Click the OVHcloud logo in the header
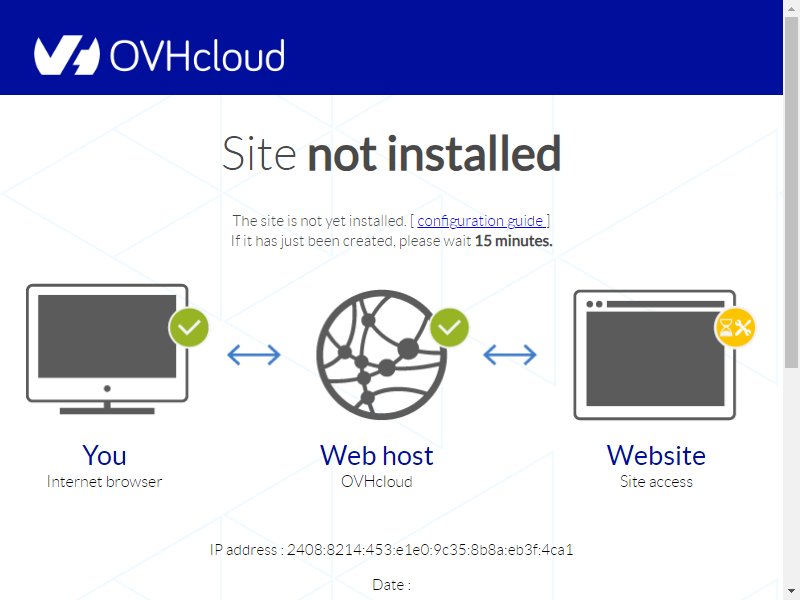800x600 pixels. coord(159,55)
